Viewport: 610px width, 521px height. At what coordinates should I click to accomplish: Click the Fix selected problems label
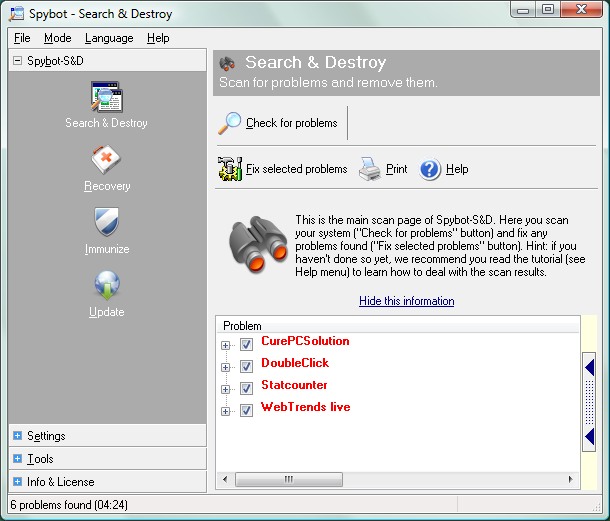pos(296,169)
